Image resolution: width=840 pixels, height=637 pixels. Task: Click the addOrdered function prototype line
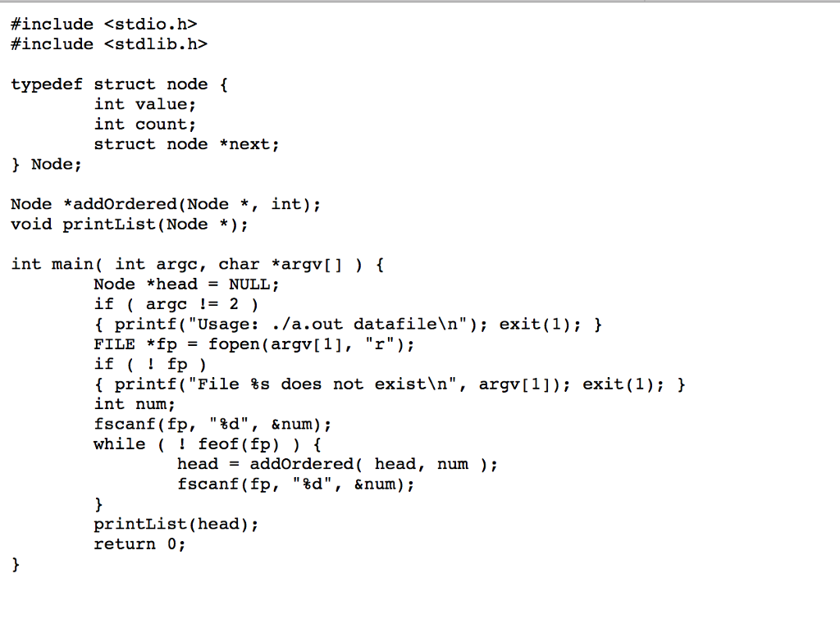pyautogui.click(x=166, y=204)
